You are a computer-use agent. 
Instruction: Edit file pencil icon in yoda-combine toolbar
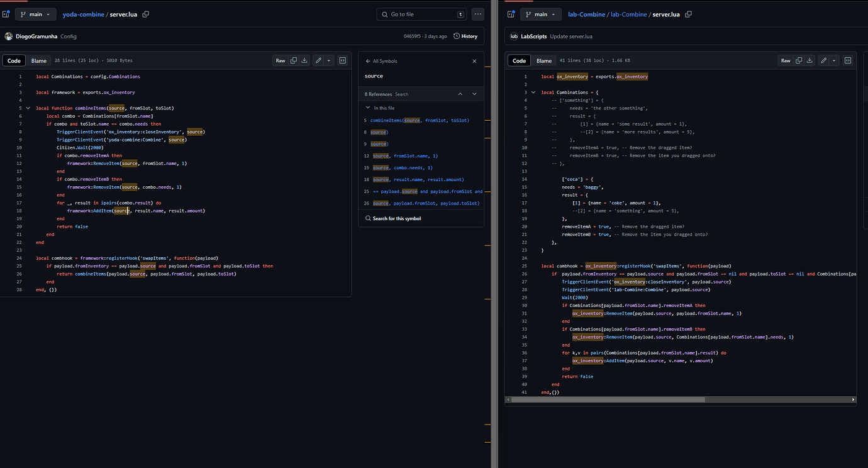point(319,60)
